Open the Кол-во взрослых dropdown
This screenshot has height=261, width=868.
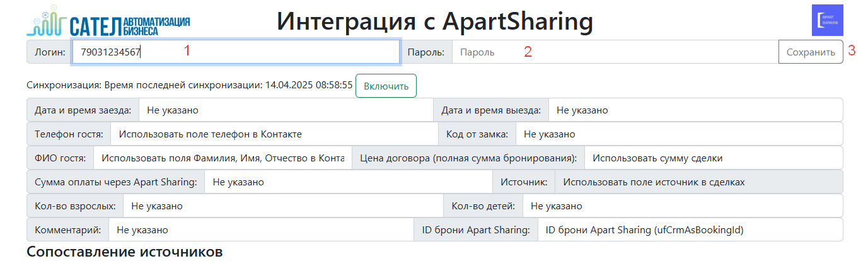click(283, 206)
